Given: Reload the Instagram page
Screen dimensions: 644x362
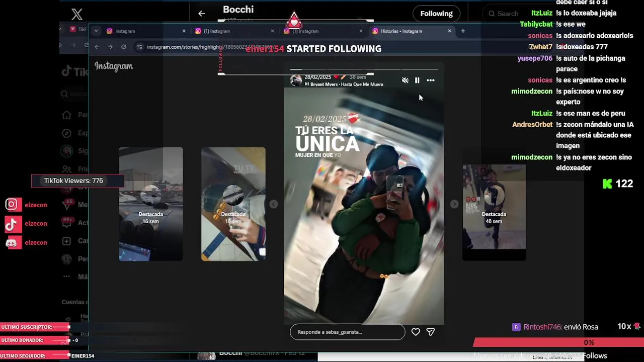Looking at the screenshot, I should click(x=124, y=47).
